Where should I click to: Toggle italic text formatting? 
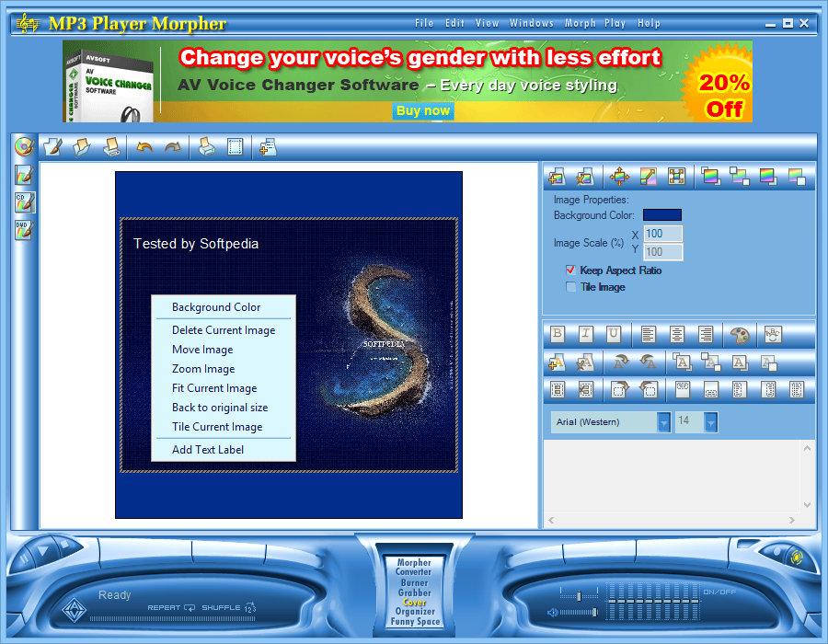coord(586,334)
